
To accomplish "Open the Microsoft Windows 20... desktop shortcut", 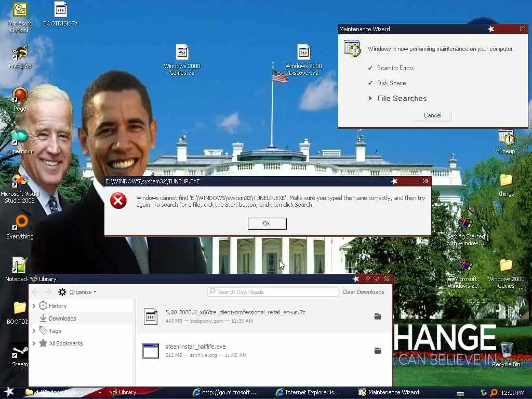I will coord(466,274).
